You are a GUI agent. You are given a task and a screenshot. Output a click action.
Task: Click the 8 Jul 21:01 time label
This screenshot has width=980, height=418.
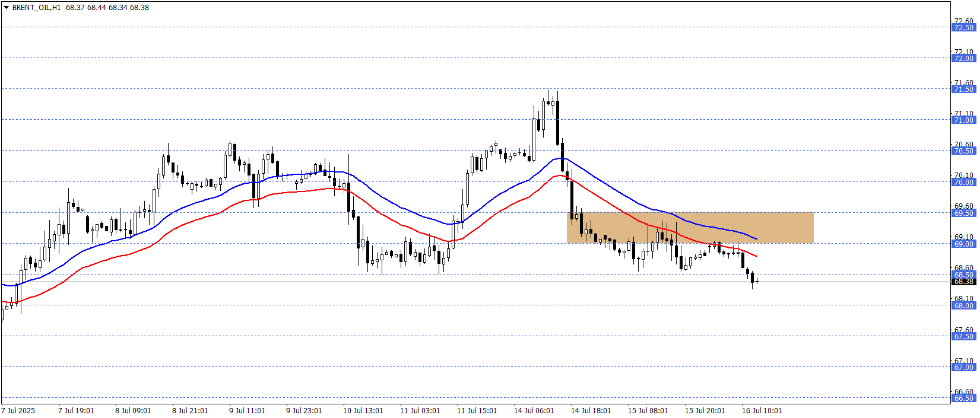(x=190, y=410)
